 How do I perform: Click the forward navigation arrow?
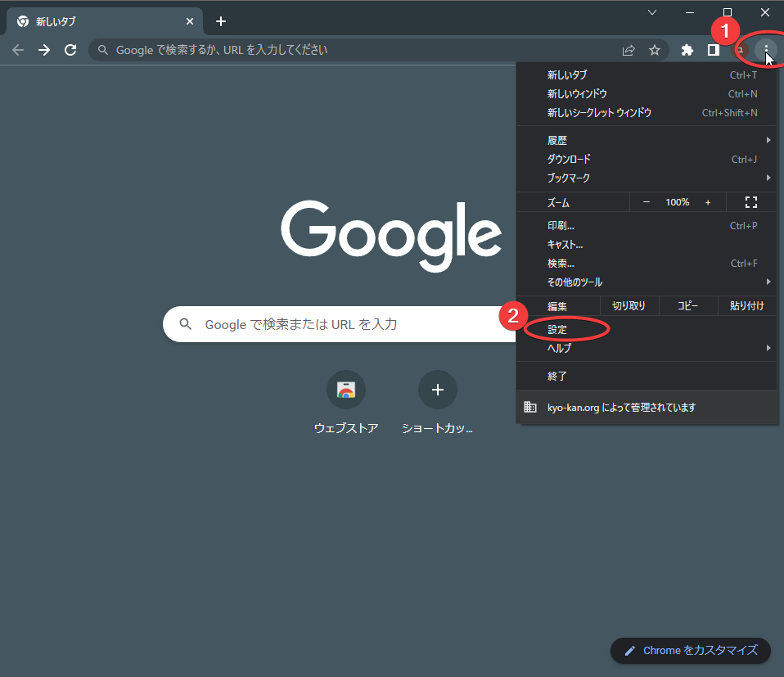44,50
